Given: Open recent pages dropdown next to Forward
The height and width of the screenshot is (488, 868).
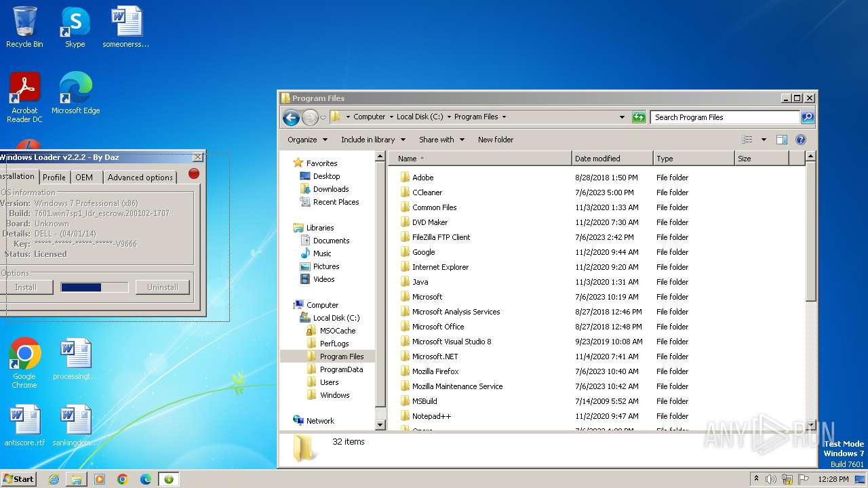Looking at the screenshot, I should pos(323,117).
